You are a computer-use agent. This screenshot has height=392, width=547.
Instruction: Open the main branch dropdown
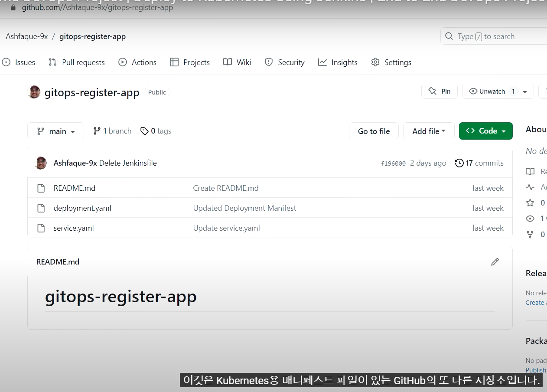click(55, 131)
